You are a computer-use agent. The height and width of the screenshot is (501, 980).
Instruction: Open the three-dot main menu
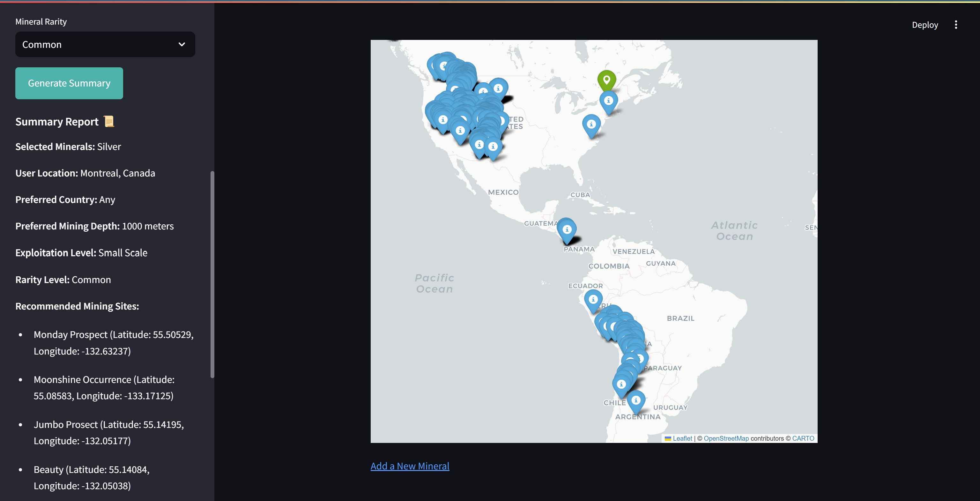pyautogui.click(x=956, y=25)
